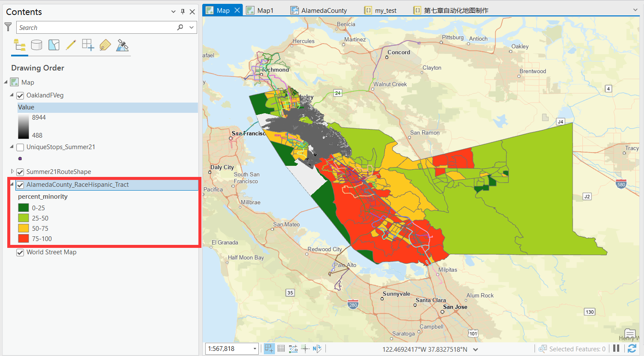The width and height of the screenshot is (644, 356).
Task: Click the coordinates 122.4692417°W 37.8327518°N readout
Action: (x=425, y=349)
